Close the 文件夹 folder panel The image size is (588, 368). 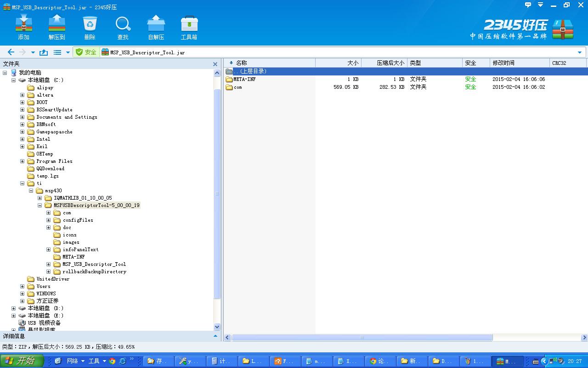tap(215, 64)
